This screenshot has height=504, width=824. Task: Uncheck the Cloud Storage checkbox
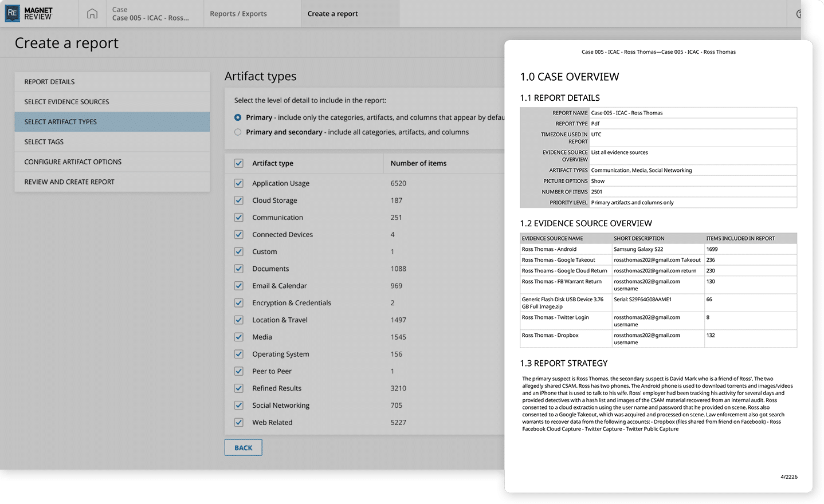point(239,200)
